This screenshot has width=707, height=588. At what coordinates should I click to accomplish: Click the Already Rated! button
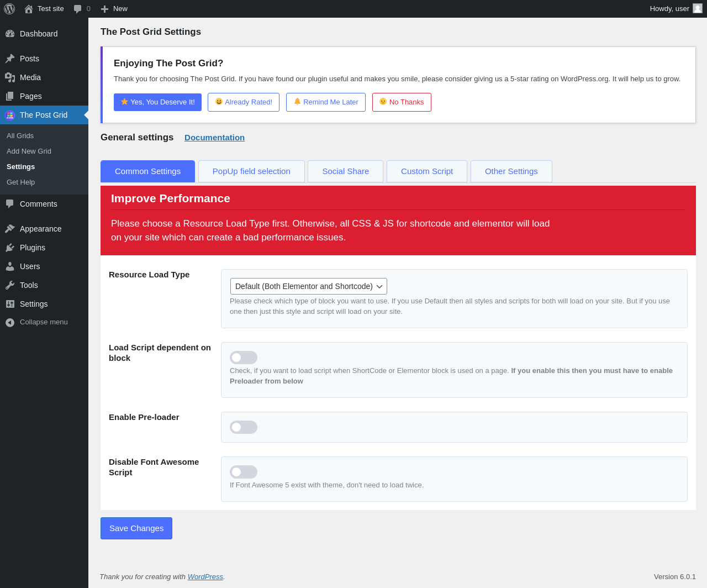coord(244,102)
